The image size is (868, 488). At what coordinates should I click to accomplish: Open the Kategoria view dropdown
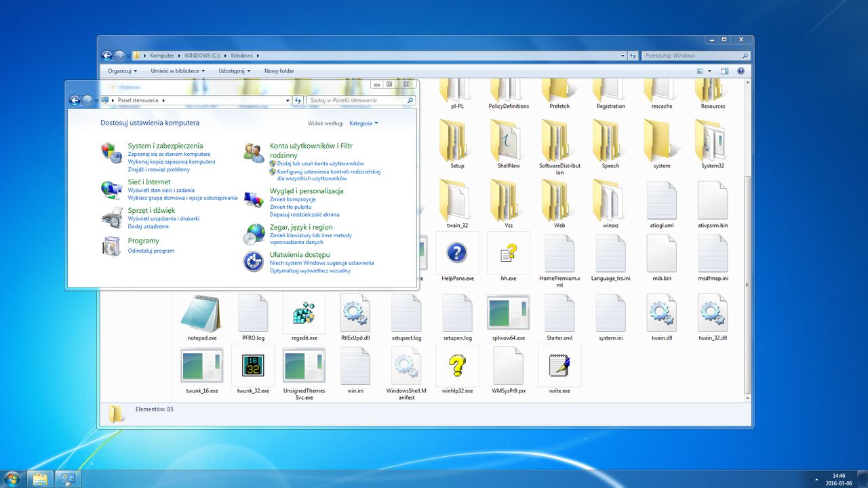363,123
